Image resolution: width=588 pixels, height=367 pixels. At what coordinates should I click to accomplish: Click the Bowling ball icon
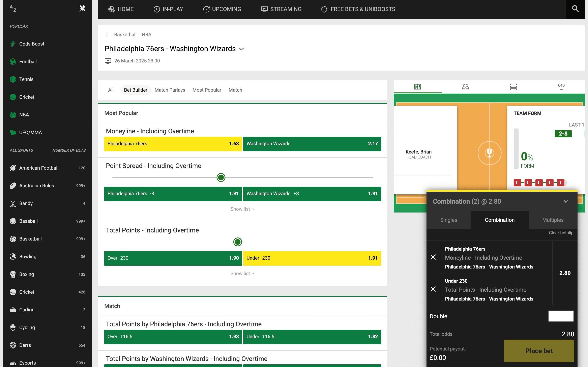tap(13, 257)
